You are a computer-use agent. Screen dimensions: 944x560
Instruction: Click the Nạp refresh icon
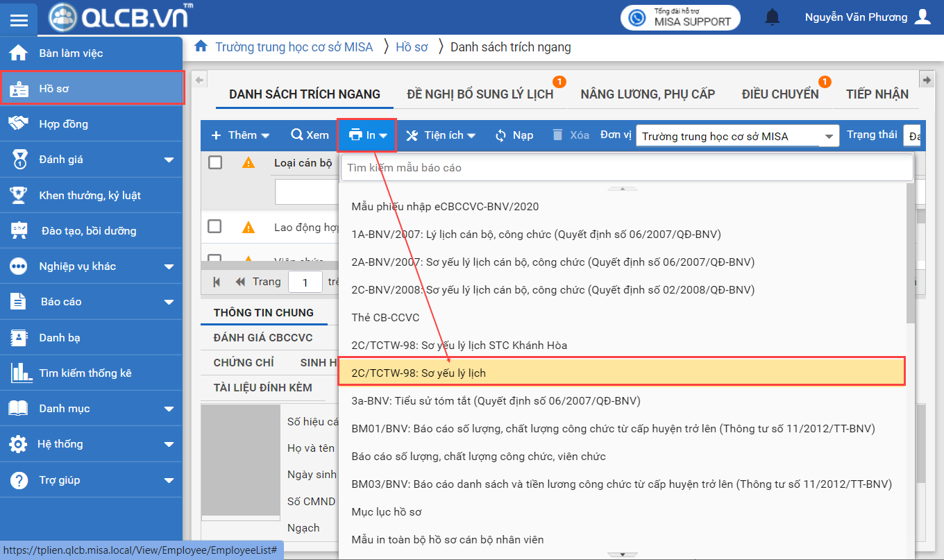(500, 135)
